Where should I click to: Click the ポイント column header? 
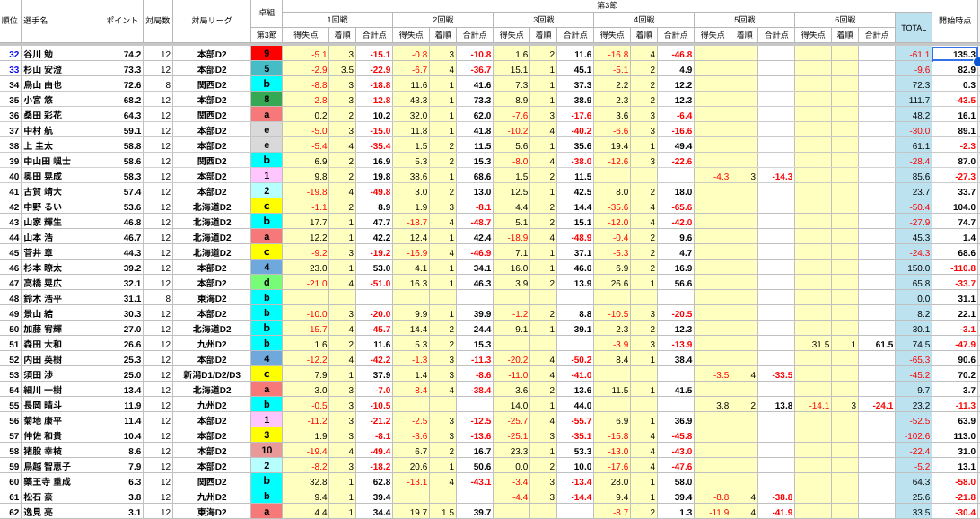122,20
